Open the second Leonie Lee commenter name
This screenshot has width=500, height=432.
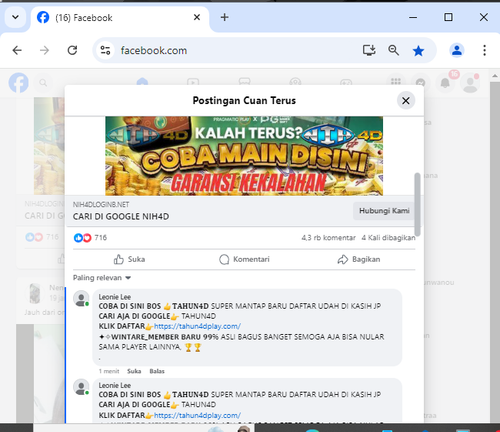[114, 385]
